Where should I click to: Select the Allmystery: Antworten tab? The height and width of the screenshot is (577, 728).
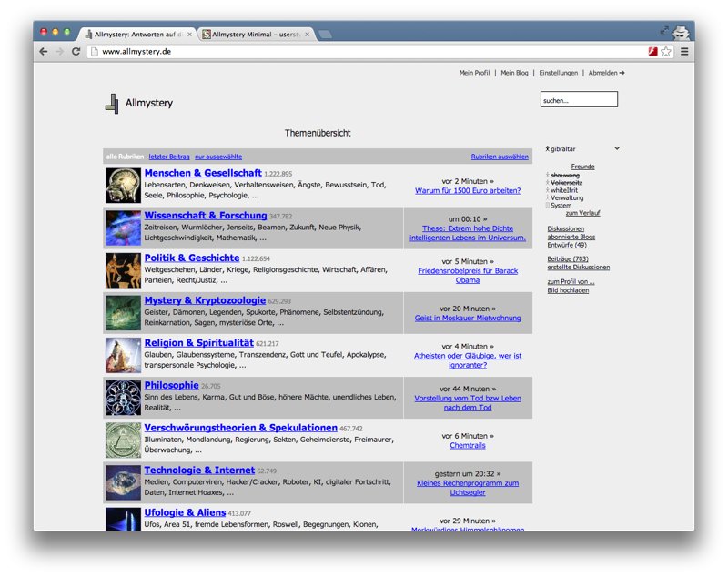tap(138, 35)
